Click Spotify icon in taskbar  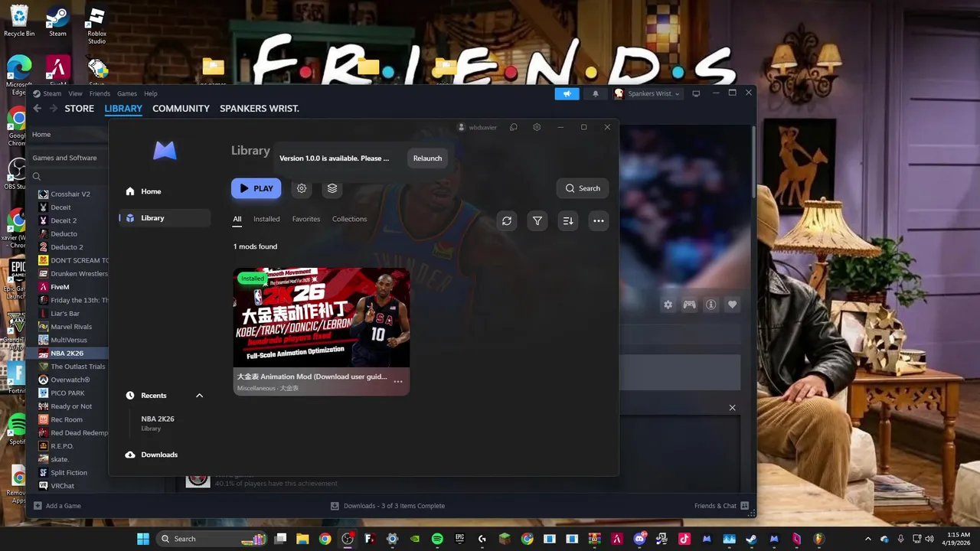coord(437,539)
